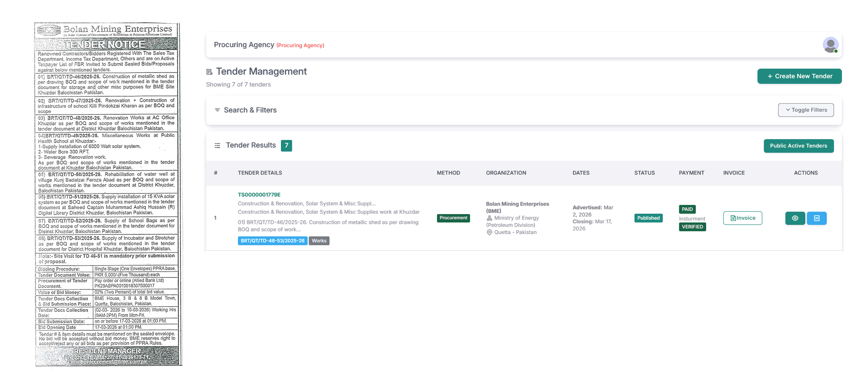
Task: Open the Public Active Tenders list
Action: (x=798, y=146)
